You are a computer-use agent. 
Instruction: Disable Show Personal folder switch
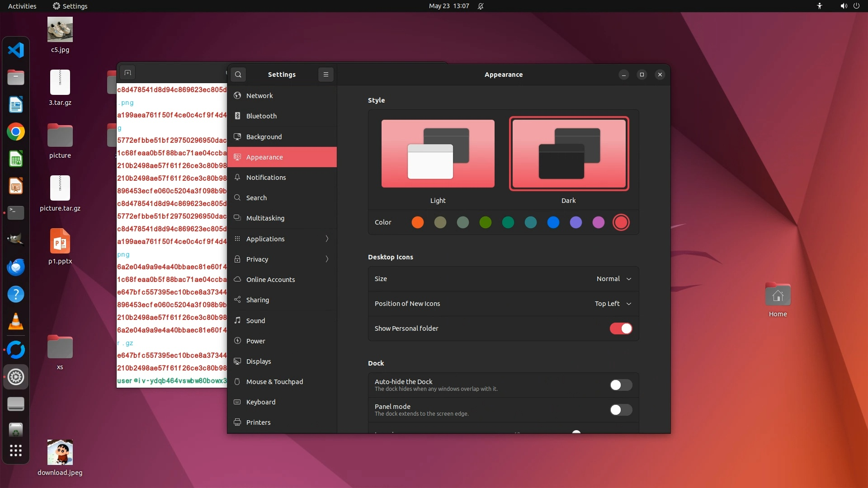621,328
